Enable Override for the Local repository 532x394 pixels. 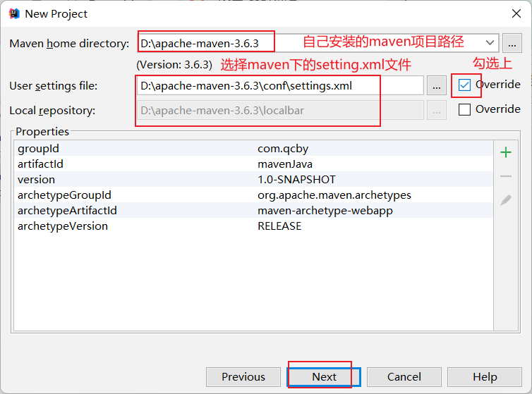(464, 109)
